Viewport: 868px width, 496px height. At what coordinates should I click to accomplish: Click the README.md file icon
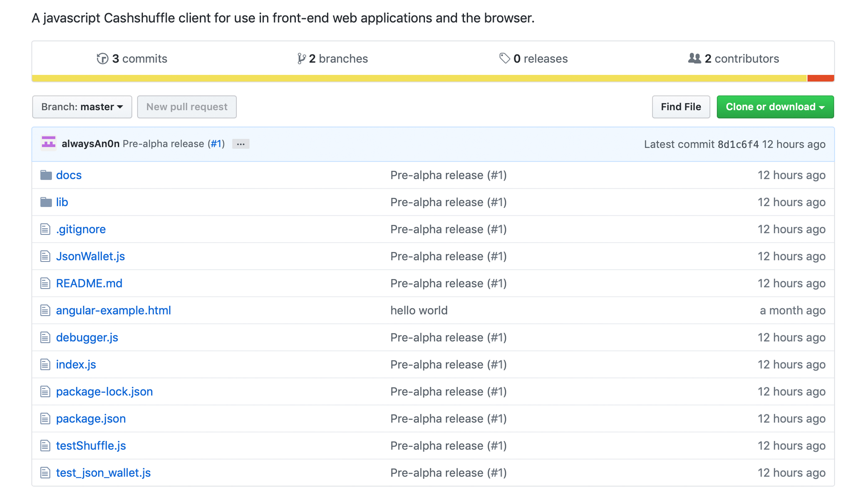click(46, 283)
